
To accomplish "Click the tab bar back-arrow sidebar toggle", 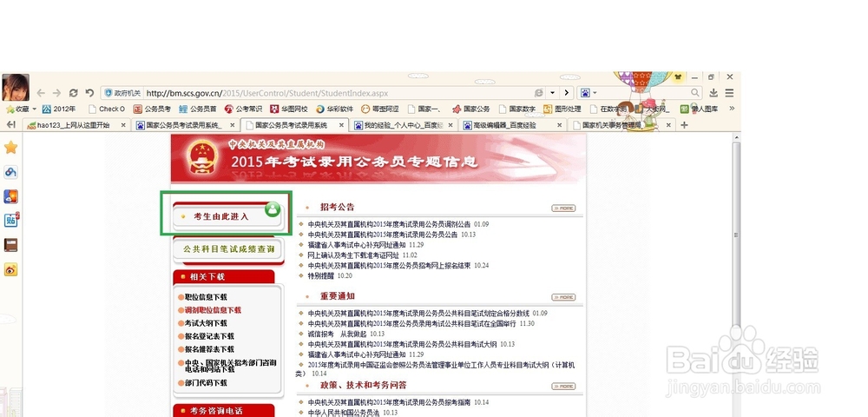I will [10, 125].
